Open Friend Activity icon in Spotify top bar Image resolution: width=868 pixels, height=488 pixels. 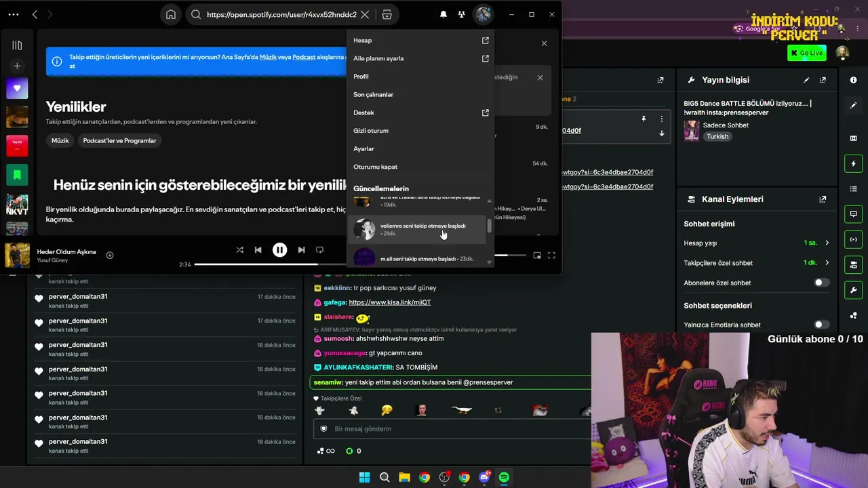(461, 14)
